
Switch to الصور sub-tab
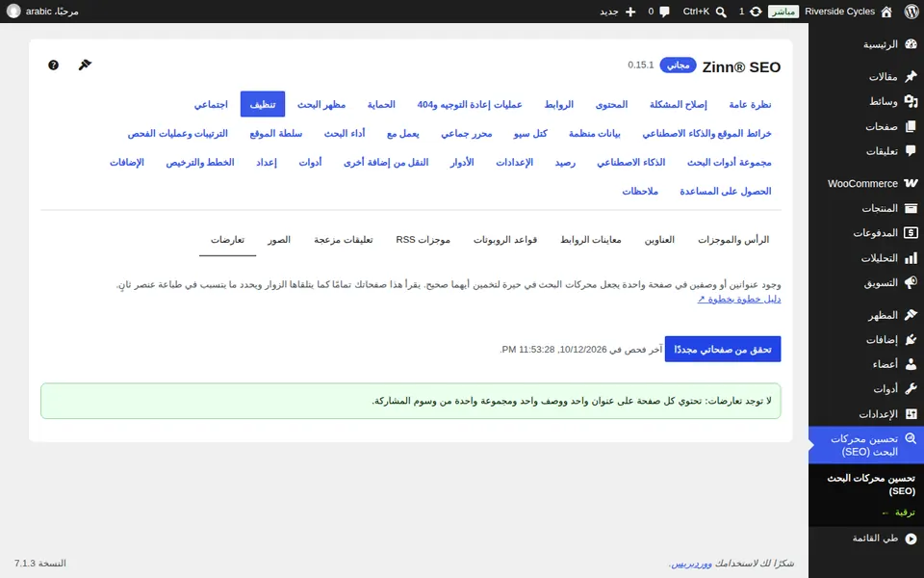[279, 240]
